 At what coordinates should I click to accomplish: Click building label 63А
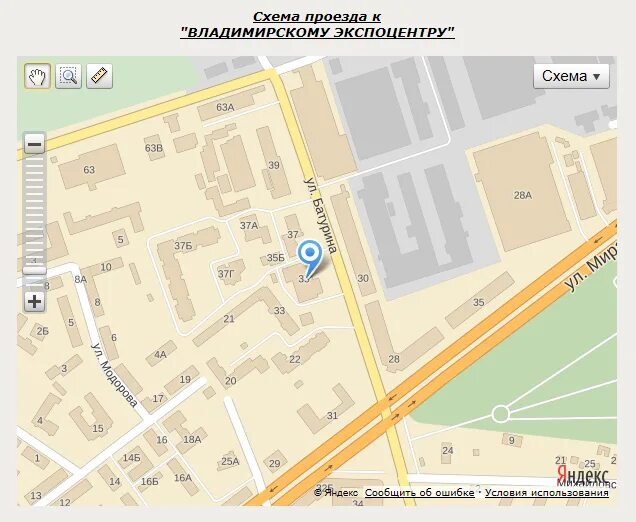(x=225, y=107)
